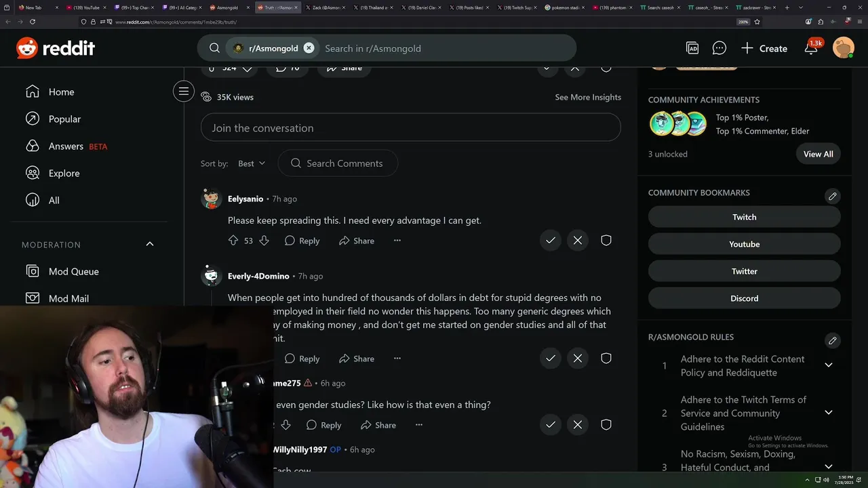Open more options on Eelysanio's comment
868x488 pixels.
[397, 241]
